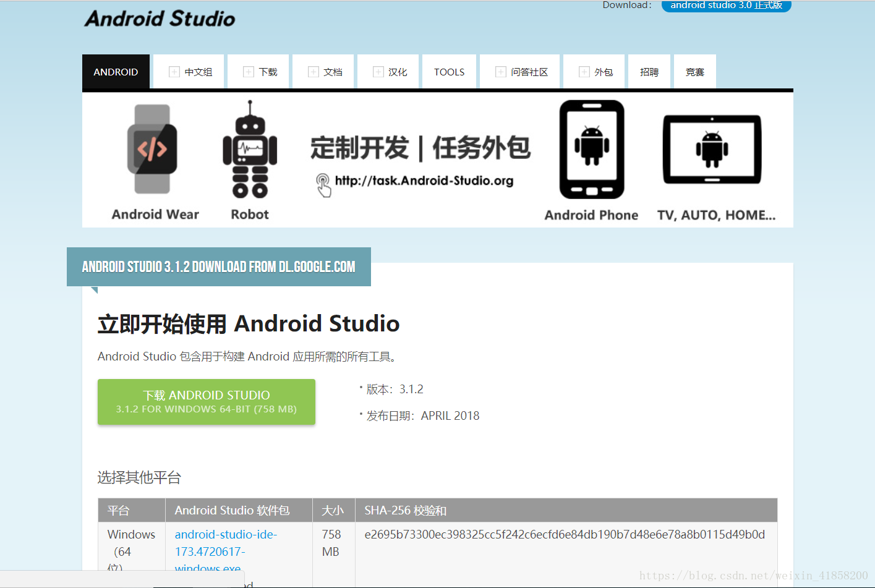Screen dimensions: 875x588
Task: Click the Android Wear watch icon
Action: 152,149
